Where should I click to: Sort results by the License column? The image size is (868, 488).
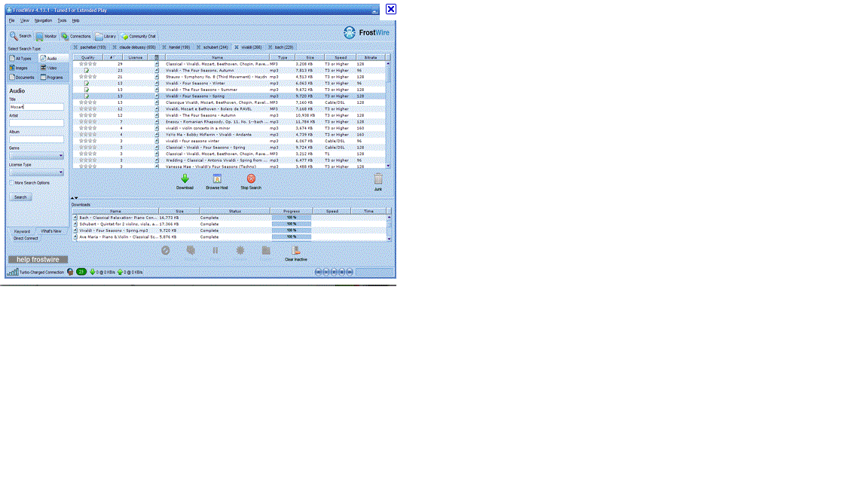136,57
